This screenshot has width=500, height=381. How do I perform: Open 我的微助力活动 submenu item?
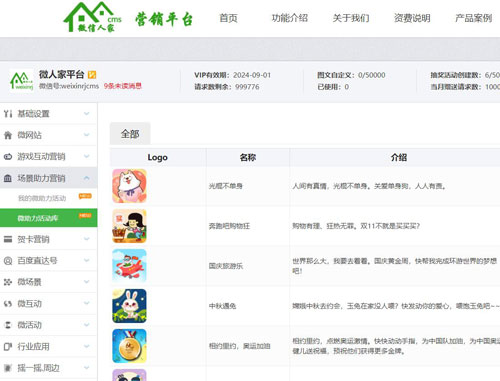(x=42, y=198)
